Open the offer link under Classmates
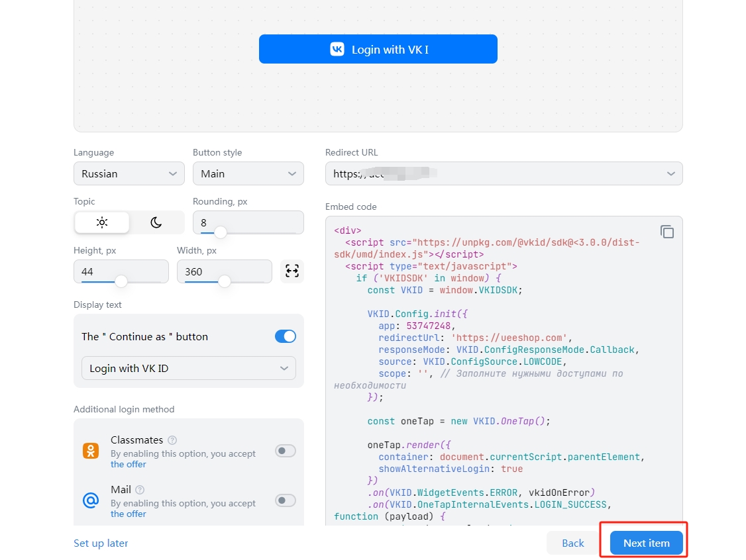Viewport: 746px width, 560px height. pos(128,465)
